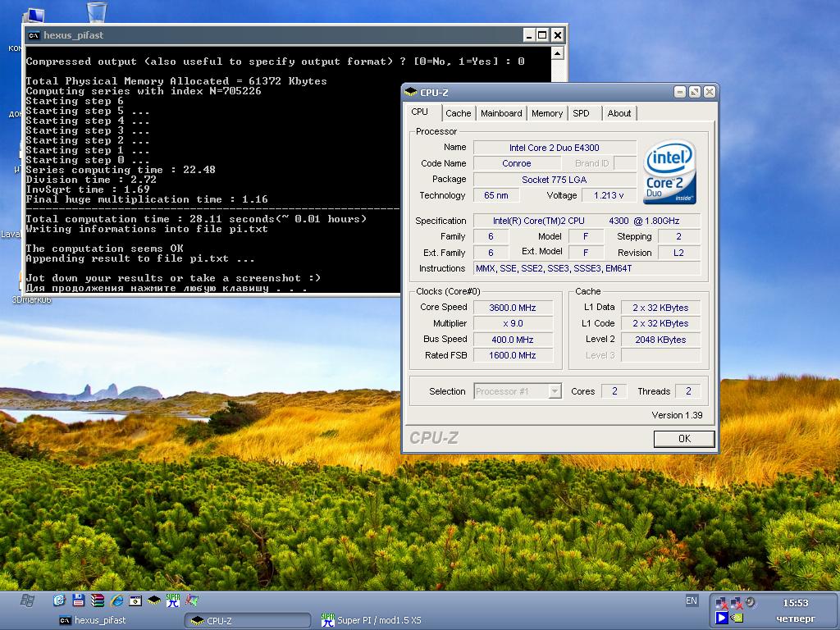Viewport: 840px width, 630px height.
Task: Open the Windows Start button
Action: coord(27,600)
